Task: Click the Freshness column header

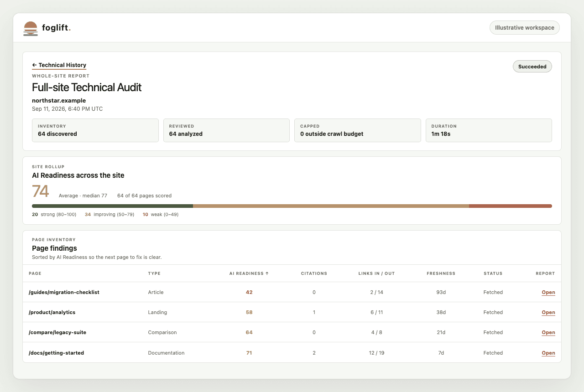Action: (x=441, y=273)
